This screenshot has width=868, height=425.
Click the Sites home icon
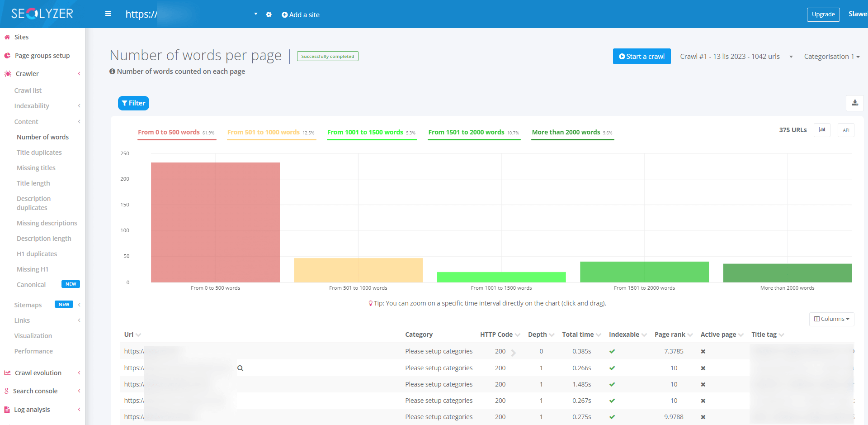click(7, 37)
